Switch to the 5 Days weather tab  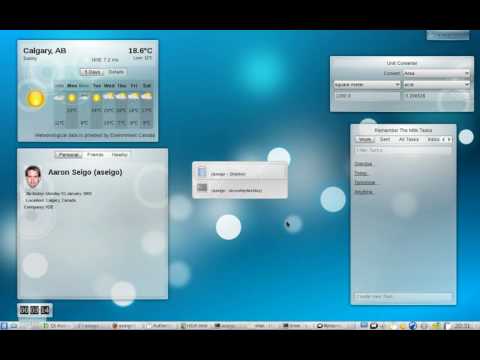92,72
